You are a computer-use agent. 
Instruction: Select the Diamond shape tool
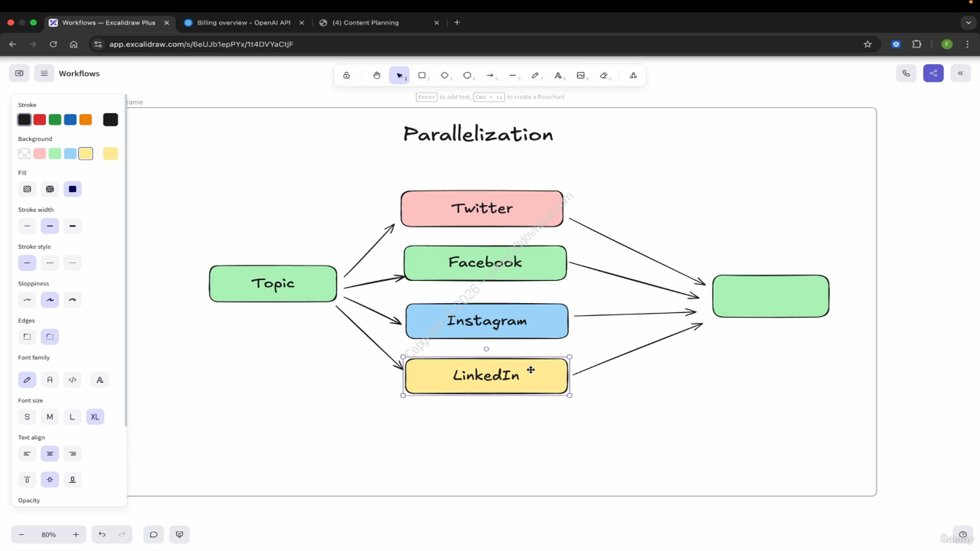pos(445,75)
